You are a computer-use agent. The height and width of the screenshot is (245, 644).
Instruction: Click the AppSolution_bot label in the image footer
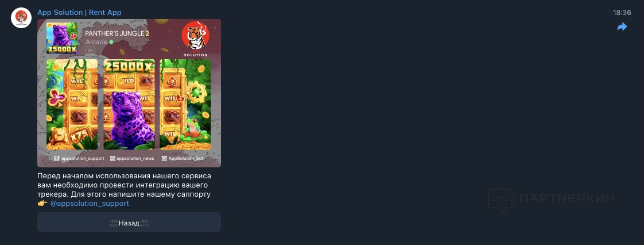click(183, 158)
